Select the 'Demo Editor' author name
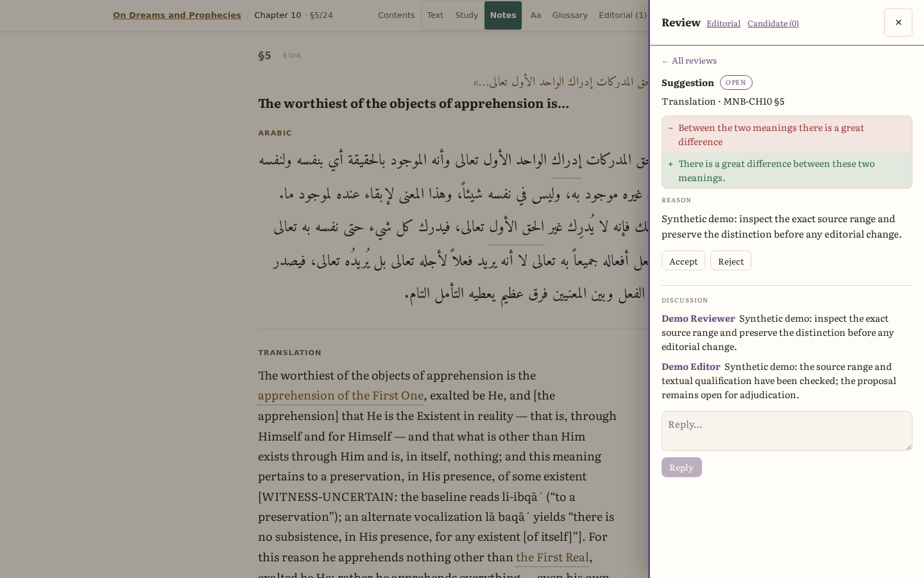The height and width of the screenshot is (578, 924). pos(691,367)
